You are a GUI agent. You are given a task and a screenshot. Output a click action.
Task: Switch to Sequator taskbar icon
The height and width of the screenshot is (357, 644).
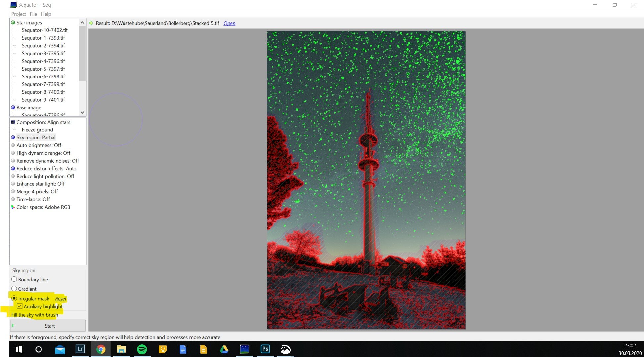coord(245,349)
